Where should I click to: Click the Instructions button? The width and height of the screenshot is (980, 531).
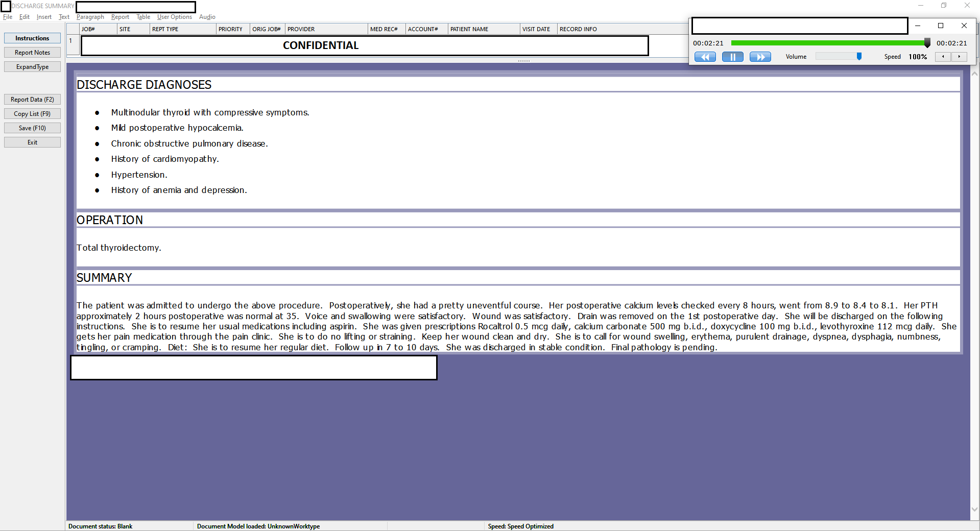tap(32, 38)
